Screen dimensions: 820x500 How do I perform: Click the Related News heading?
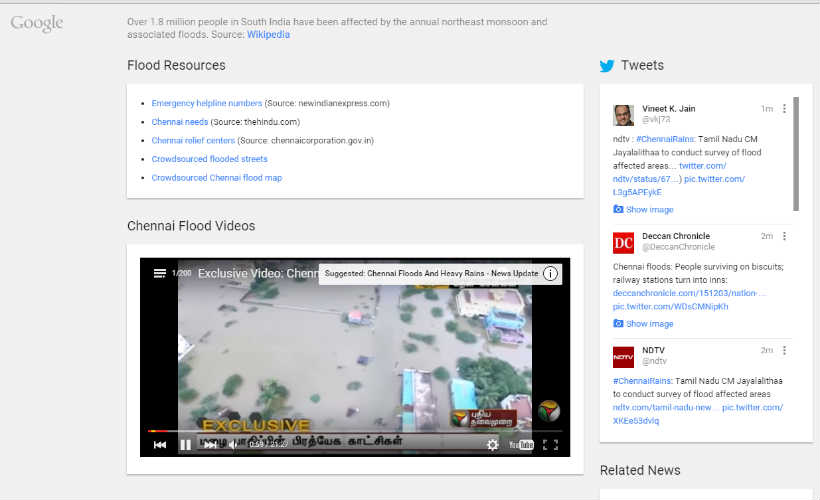[640, 470]
